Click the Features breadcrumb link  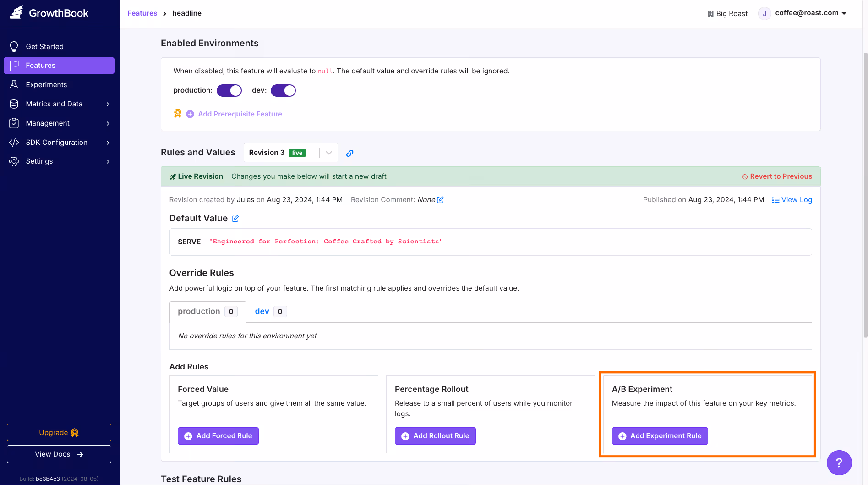(142, 13)
